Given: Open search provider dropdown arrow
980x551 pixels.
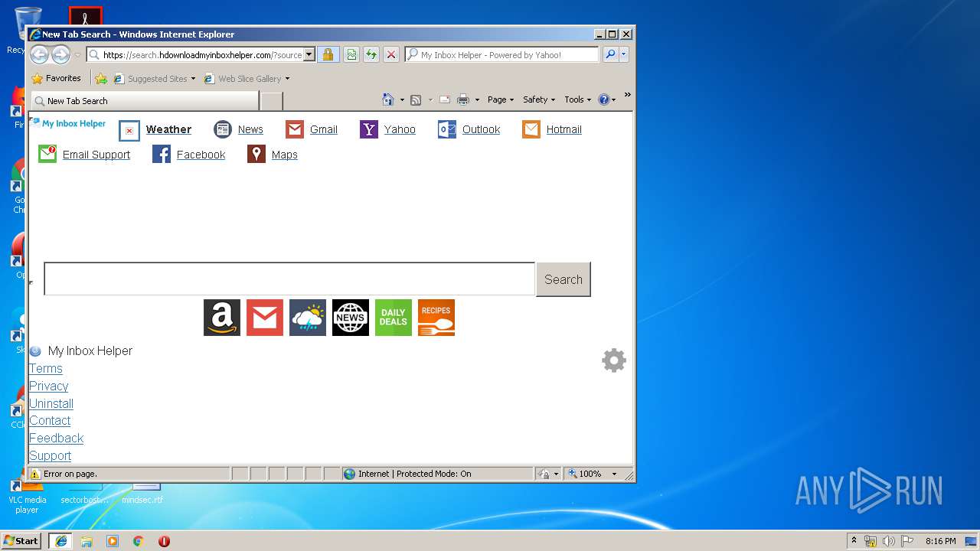Looking at the screenshot, I should pos(624,54).
